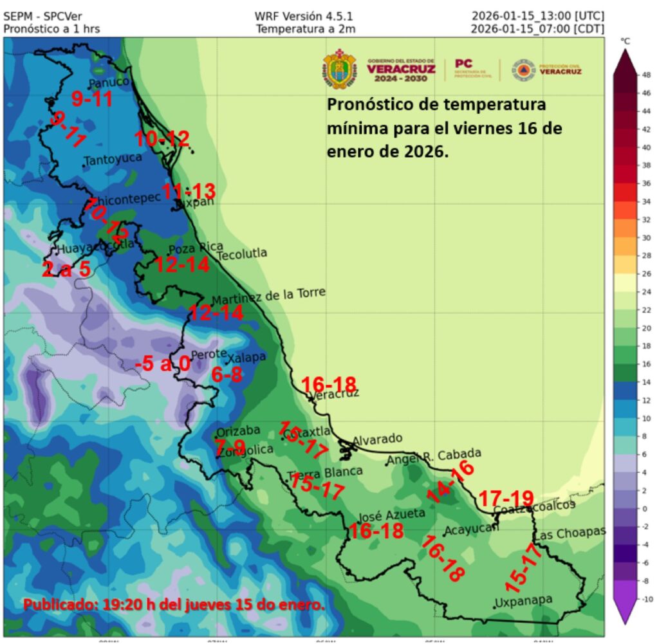
Task: Click the Gobierno del Estado Veracruz 2024-2030 logo
Action: point(401,70)
